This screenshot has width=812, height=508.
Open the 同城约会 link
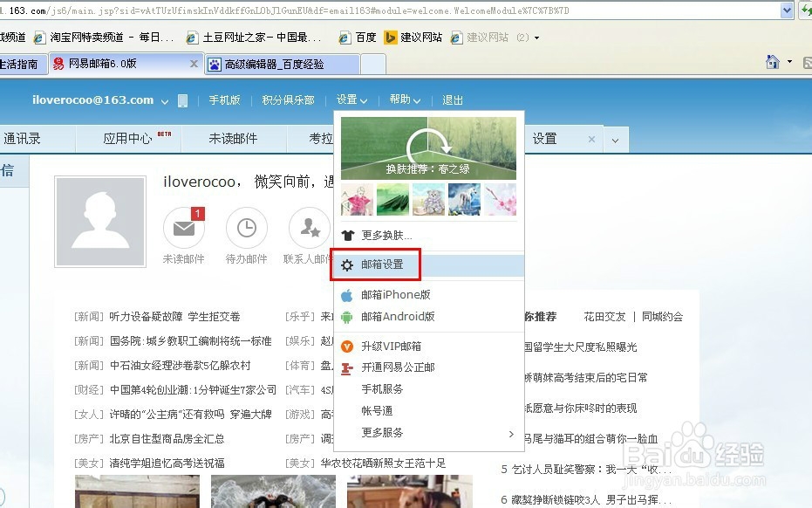[662, 317]
